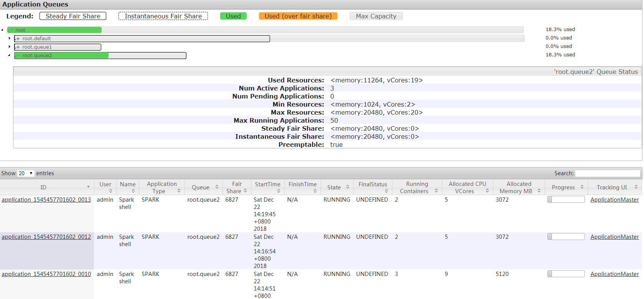Click 5120 allocated memory cell
Screen dimensions: 644x299
(x=502, y=274)
